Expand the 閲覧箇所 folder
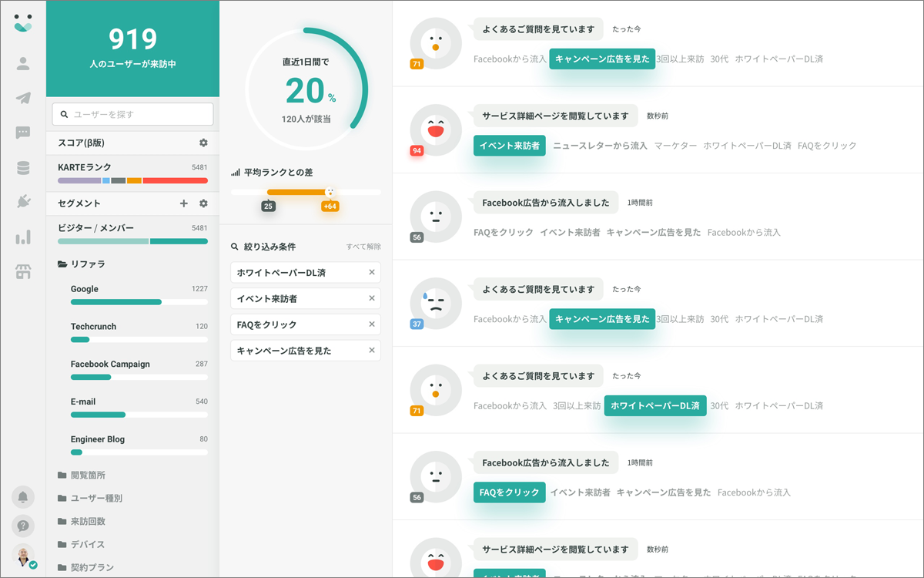 82,475
